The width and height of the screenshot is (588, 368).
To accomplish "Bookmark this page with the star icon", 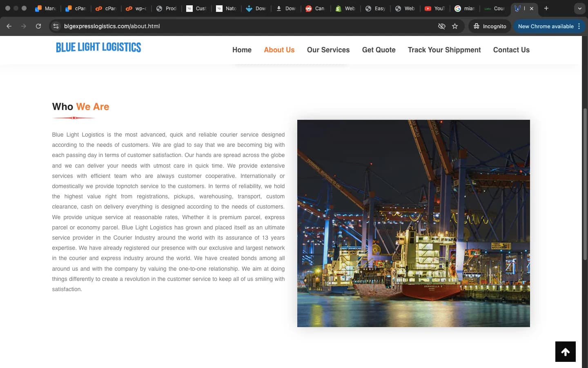I will click(x=455, y=26).
